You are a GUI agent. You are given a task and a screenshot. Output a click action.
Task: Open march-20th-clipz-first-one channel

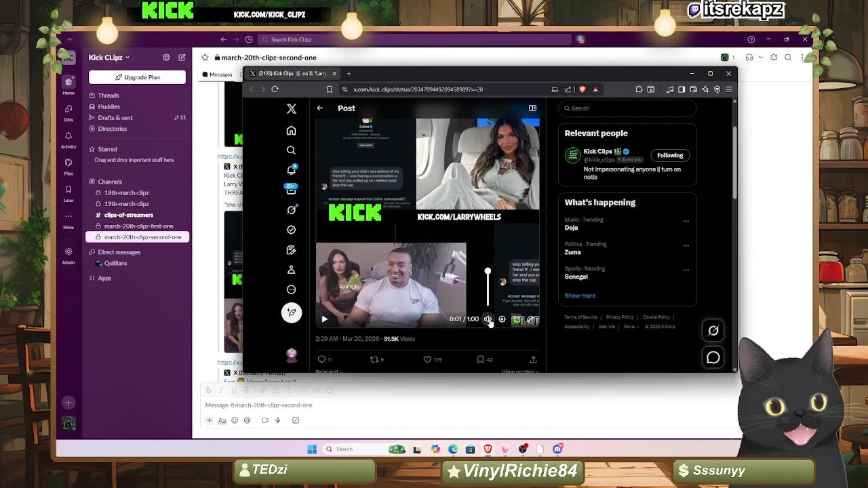(138, 226)
